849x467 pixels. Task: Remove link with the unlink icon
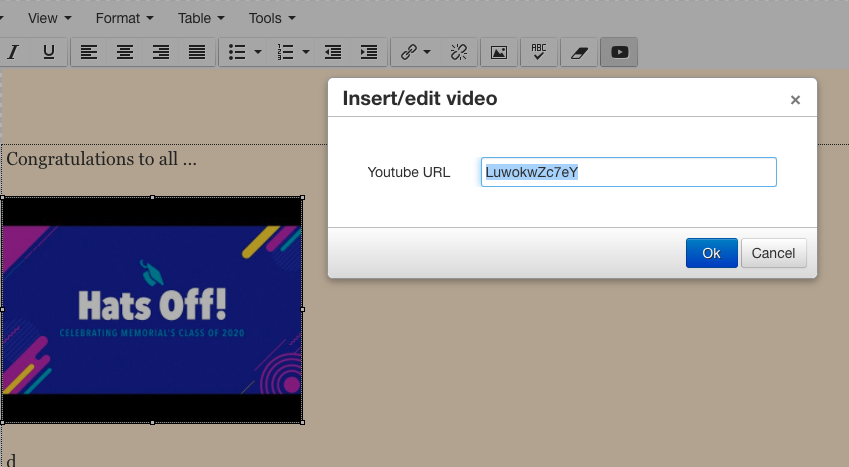459,52
